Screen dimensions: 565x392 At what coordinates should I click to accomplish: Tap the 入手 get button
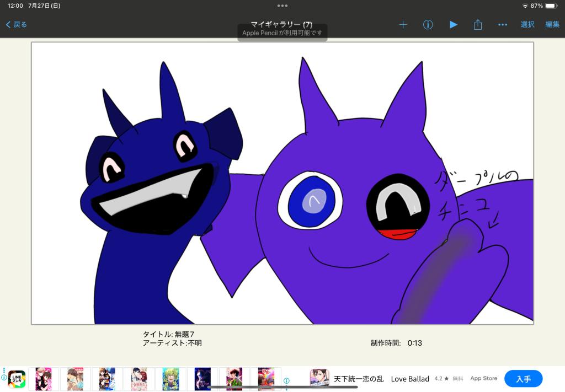click(523, 379)
